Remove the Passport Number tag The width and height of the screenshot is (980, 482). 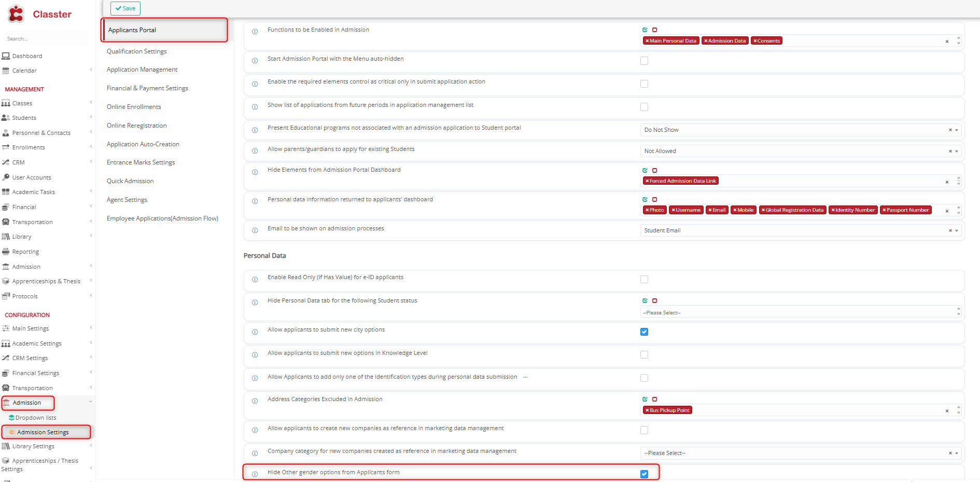tap(884, 210)
